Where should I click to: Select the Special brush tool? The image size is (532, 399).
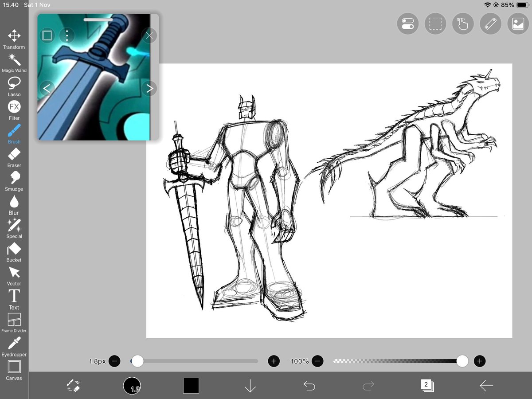click(14, 228)
